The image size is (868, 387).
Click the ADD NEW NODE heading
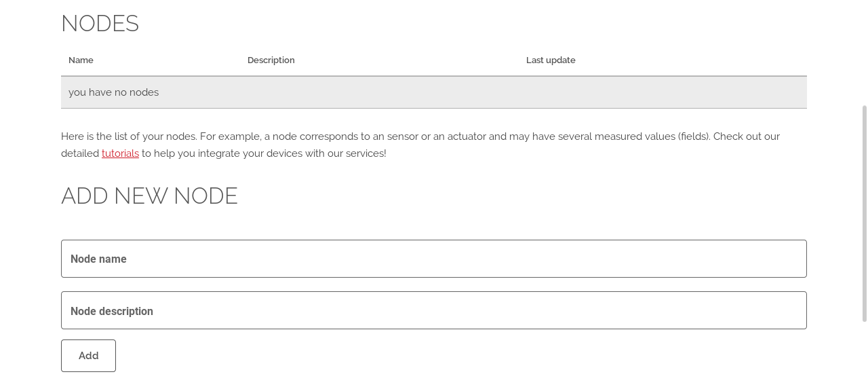tap(149, 196)
